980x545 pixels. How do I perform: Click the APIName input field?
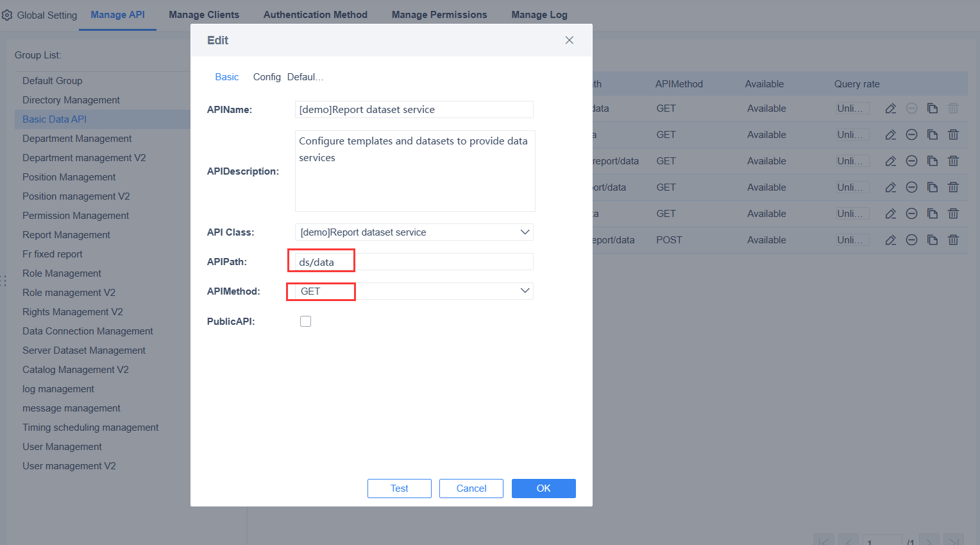[414, 109]
